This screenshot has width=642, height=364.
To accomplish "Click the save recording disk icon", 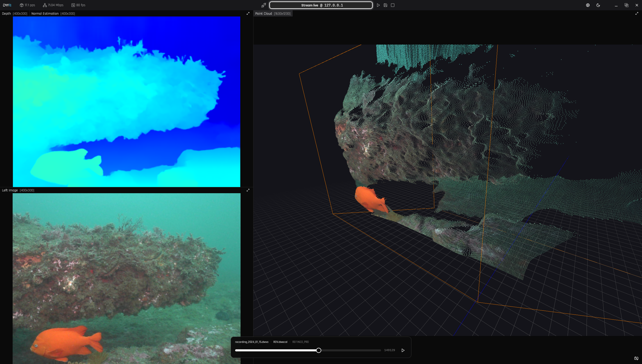I will pos(385,5).
